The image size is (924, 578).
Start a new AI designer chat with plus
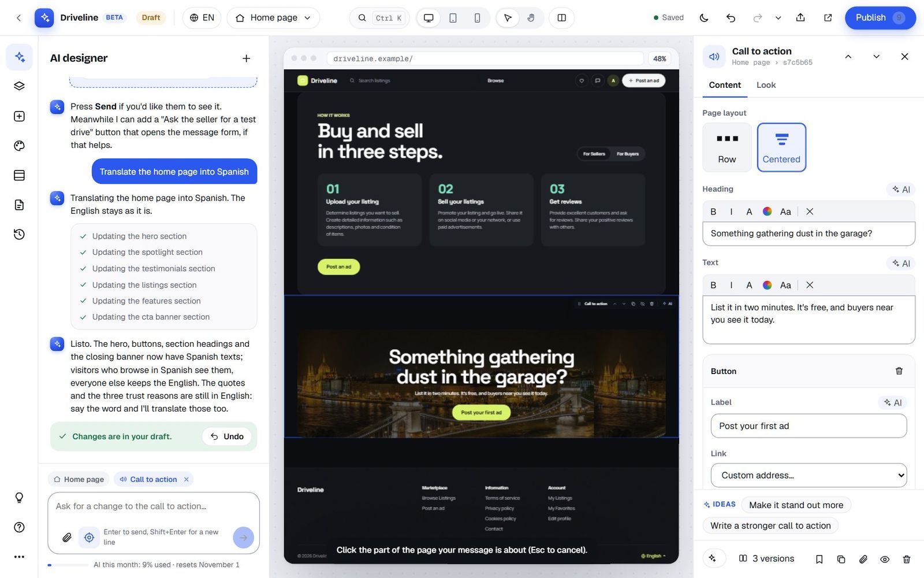click(246, 58)
